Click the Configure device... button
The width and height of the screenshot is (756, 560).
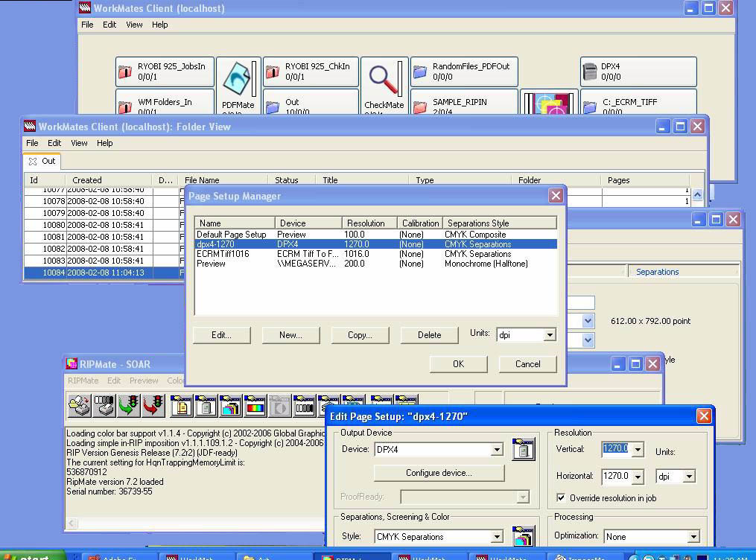(439, 473)
